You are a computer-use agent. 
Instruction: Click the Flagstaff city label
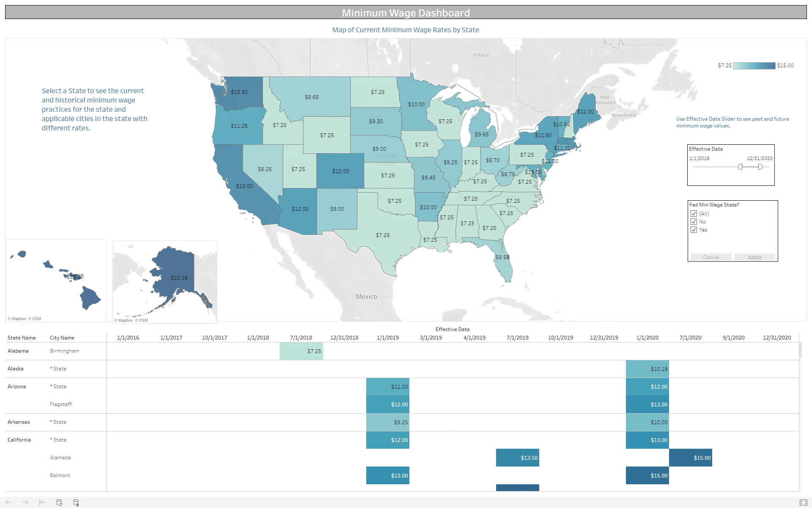(61, 404)
